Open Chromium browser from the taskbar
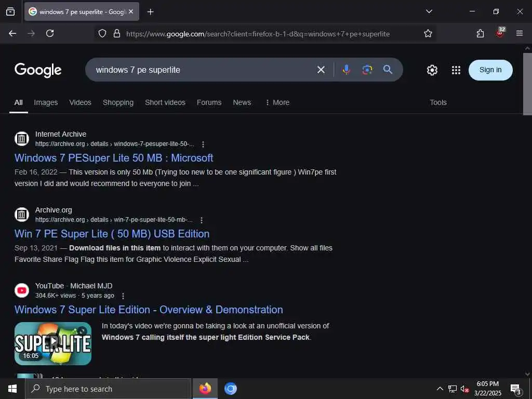Viewport: 532px width, 399px height. [x=230, y=389]
